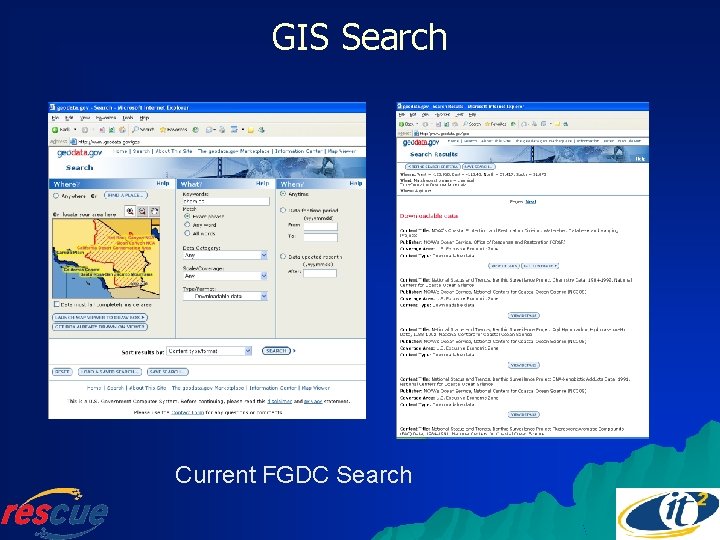This screenshot has height=540, width=720.
Task: Click Information Center link in top navigation
Action: coord(298,151)
